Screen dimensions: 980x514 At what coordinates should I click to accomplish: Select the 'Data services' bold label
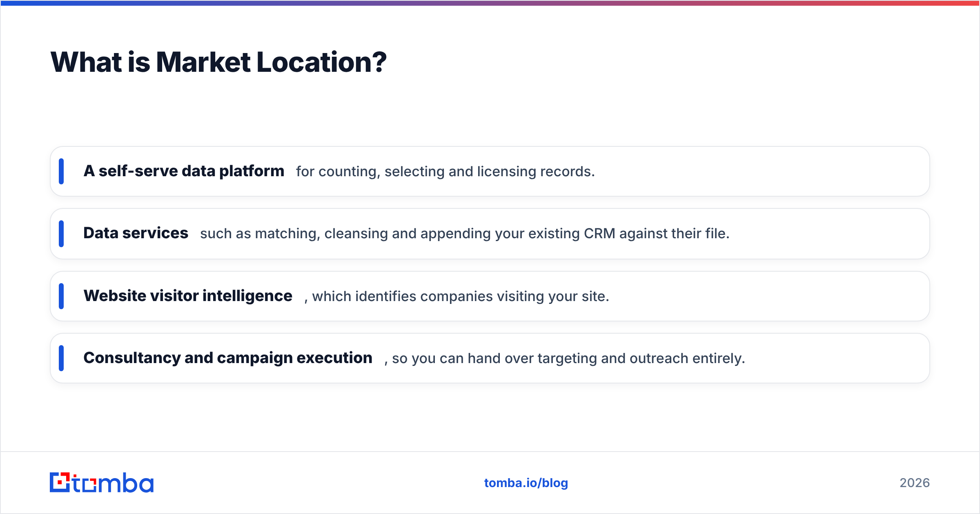point(136,233)
